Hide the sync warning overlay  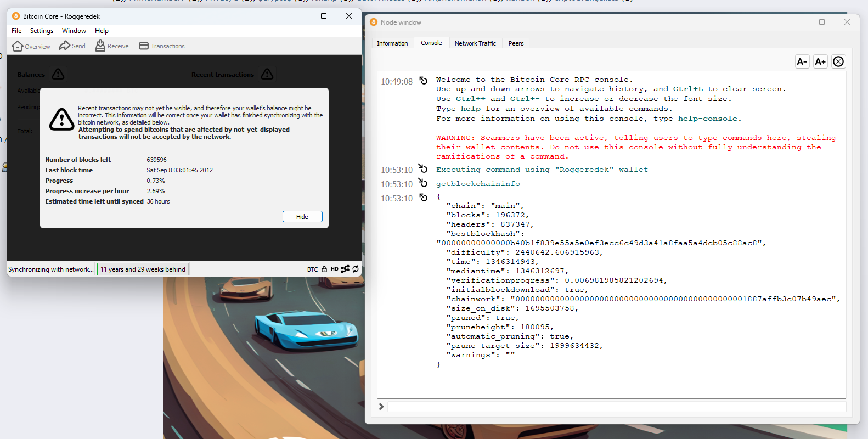click(x=302, y=217)
